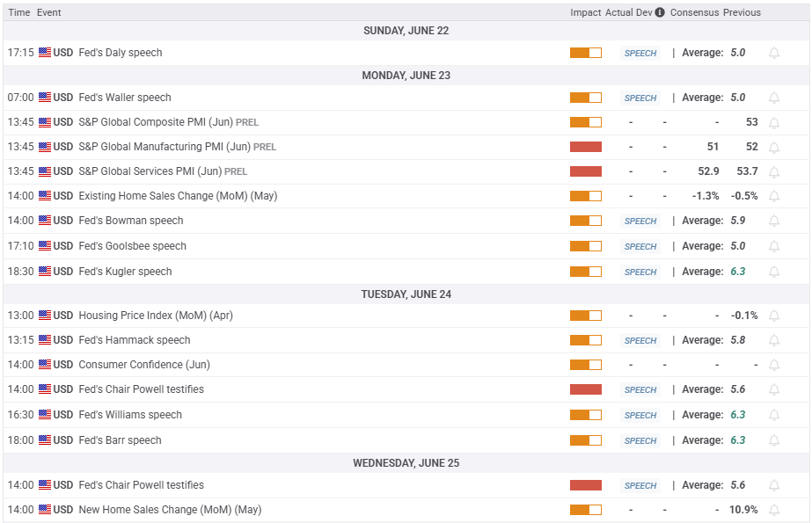Click the Consensus column header
812x523 pixels.
[694, 12]
